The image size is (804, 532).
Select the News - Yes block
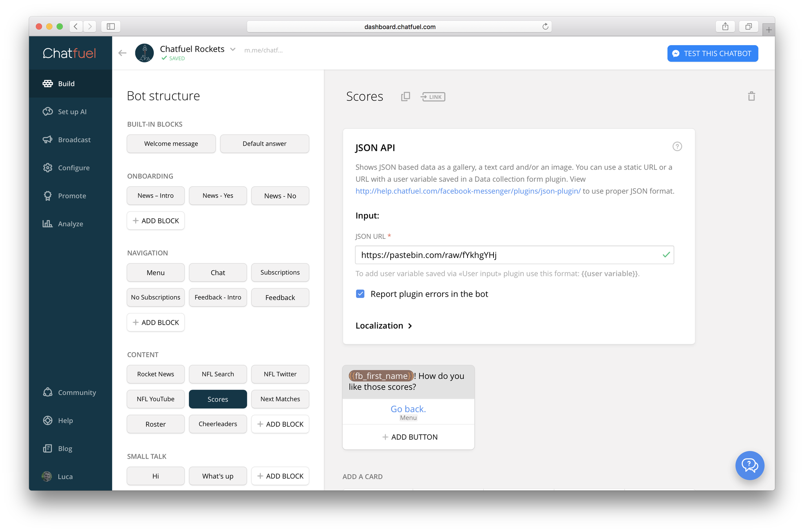point(218,196)
